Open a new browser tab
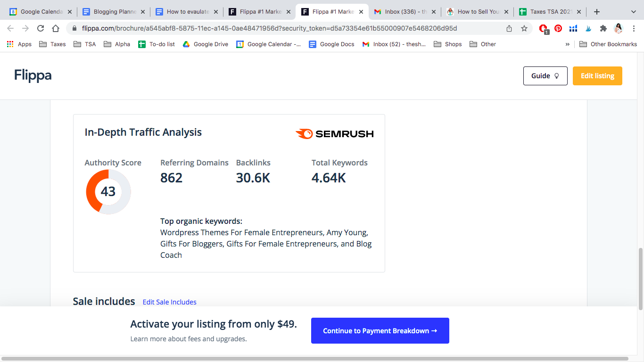The width and height of the screenshot is (644, 362). pyautogui.click(x=597, y=12)
